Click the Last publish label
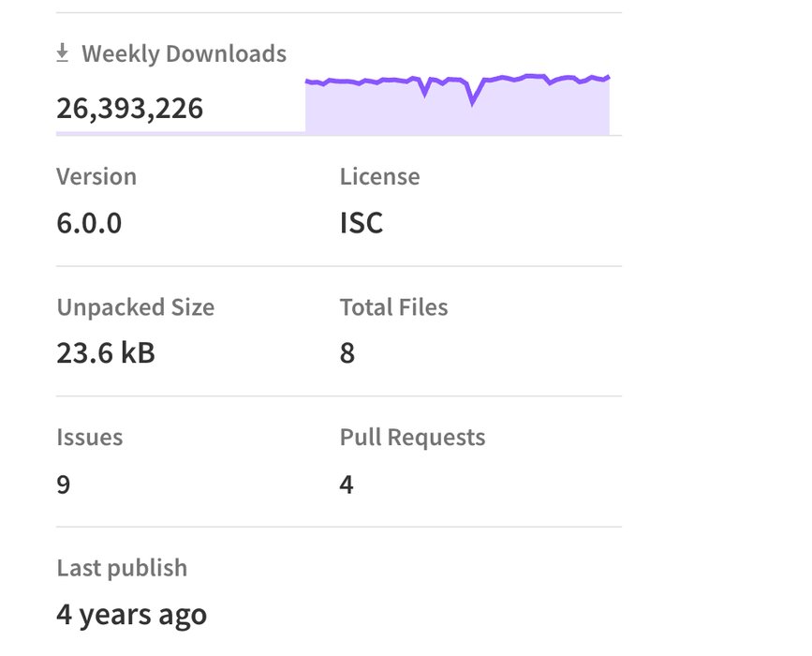The height and width of the screenshot is (656, 812). tap(122, 568)
